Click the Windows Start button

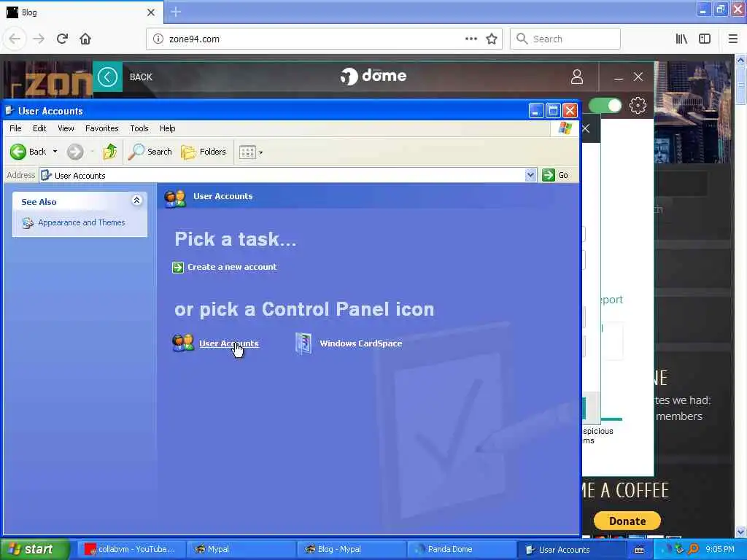(x=34, y=549)
